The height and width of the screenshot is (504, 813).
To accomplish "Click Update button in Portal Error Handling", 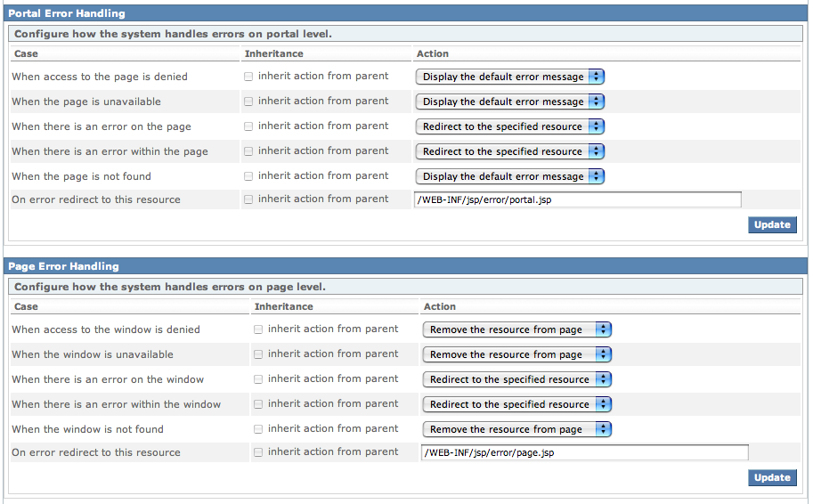I will click(x=772, y=225).
